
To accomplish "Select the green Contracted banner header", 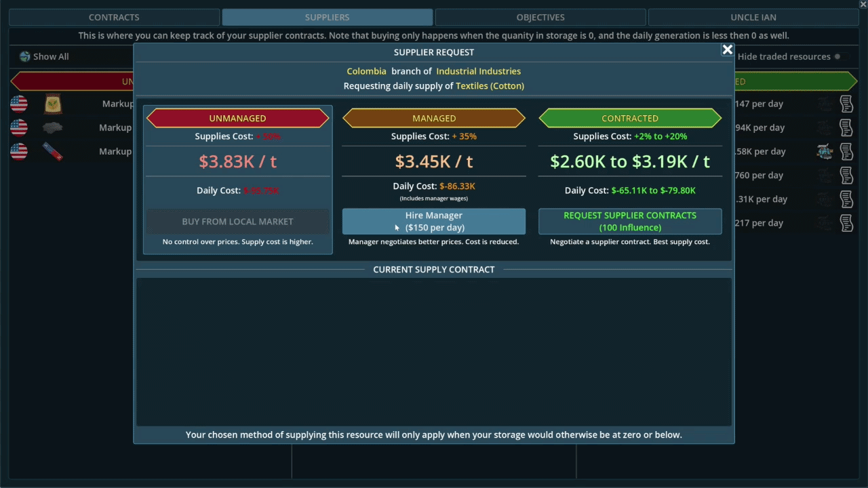I will [630, 119].
